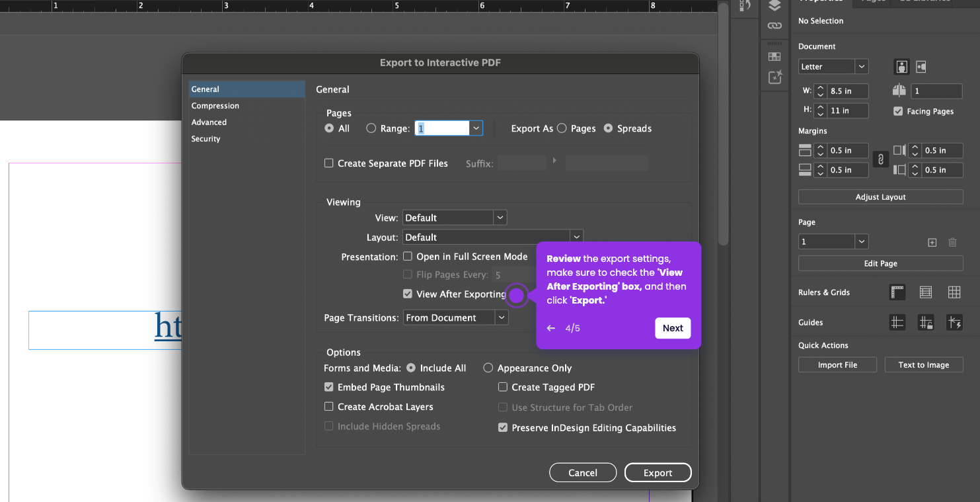Toggle the baseline grid icon

pyautogui.click(x=926, y=292)
